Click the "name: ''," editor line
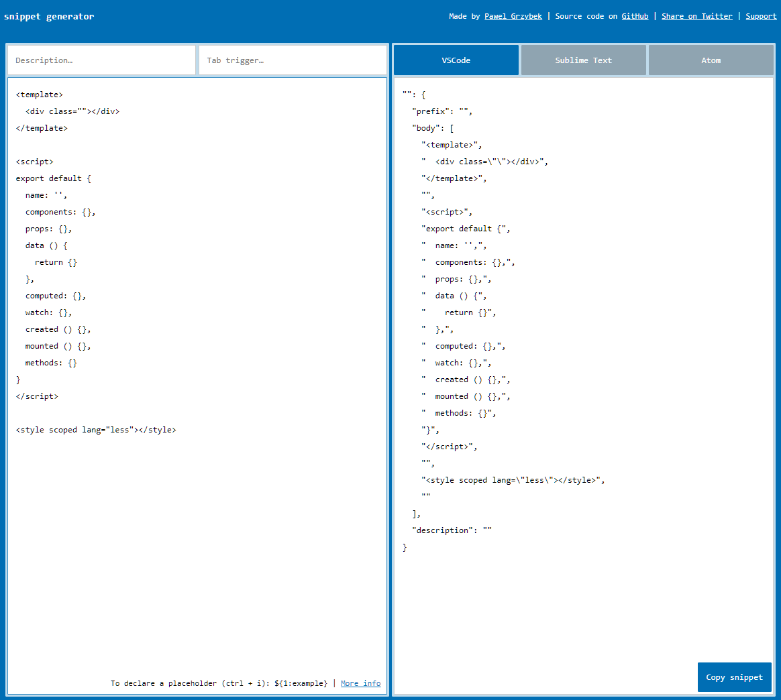The image size is (781, 700). coord(46,195)
